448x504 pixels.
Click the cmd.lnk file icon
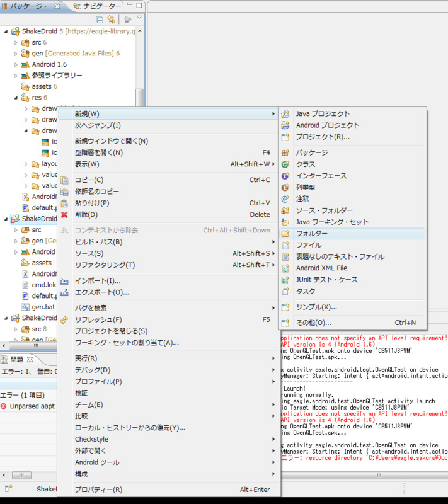click(25, 285)
